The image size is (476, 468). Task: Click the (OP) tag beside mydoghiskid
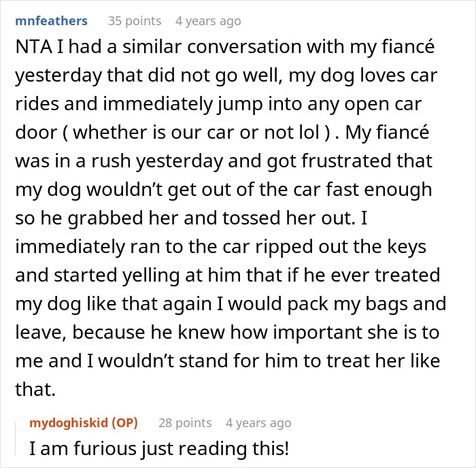[125, 422]
